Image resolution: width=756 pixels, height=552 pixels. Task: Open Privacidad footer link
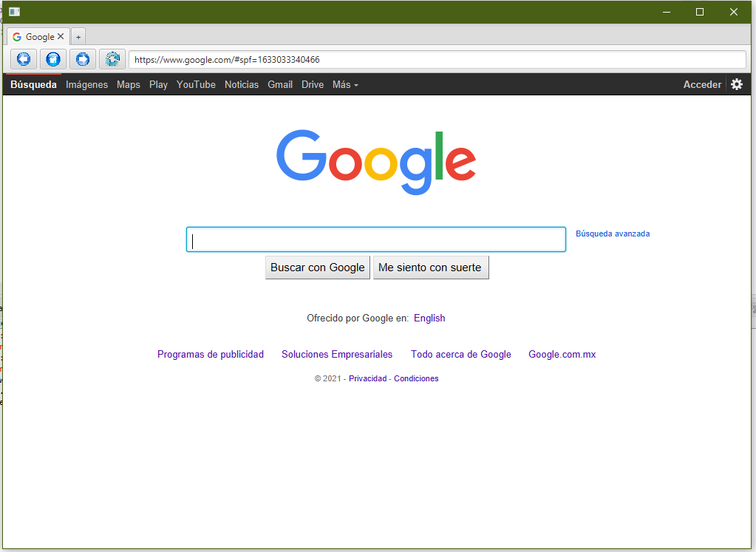click(x=368, y=378)
